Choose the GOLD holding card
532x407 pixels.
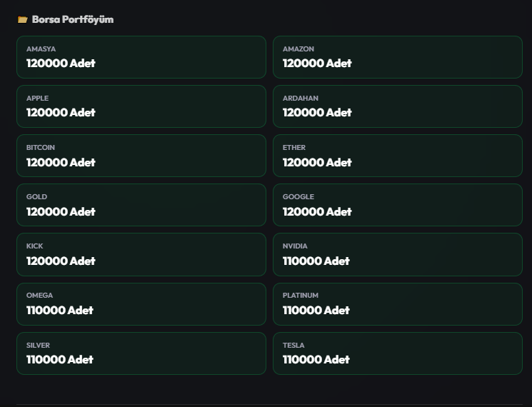point(141,205)
